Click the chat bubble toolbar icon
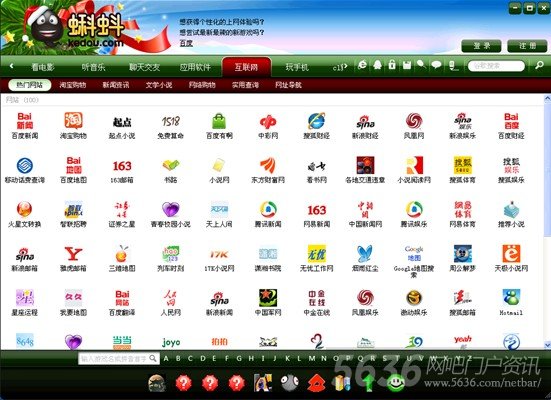 click(436, 65)
